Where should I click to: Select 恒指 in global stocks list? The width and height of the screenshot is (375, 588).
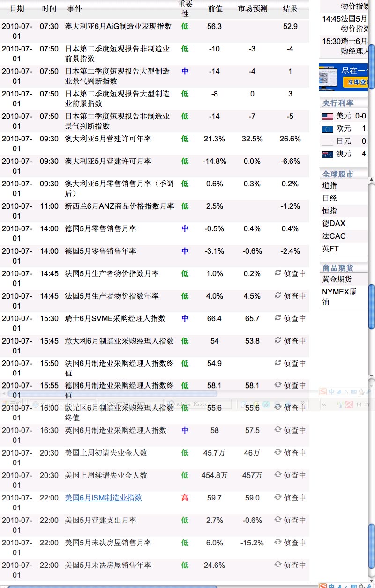coord(330,211)
